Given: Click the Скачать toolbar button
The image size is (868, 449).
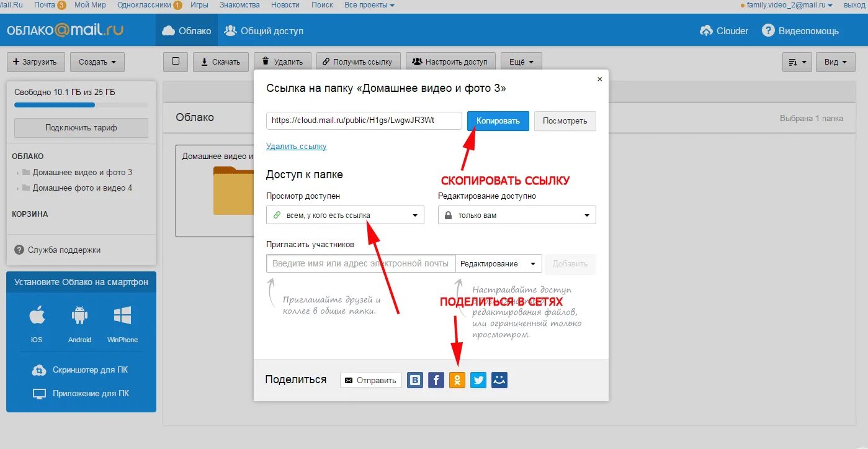Looking at the screenshot, I should (x=221, y=61).
